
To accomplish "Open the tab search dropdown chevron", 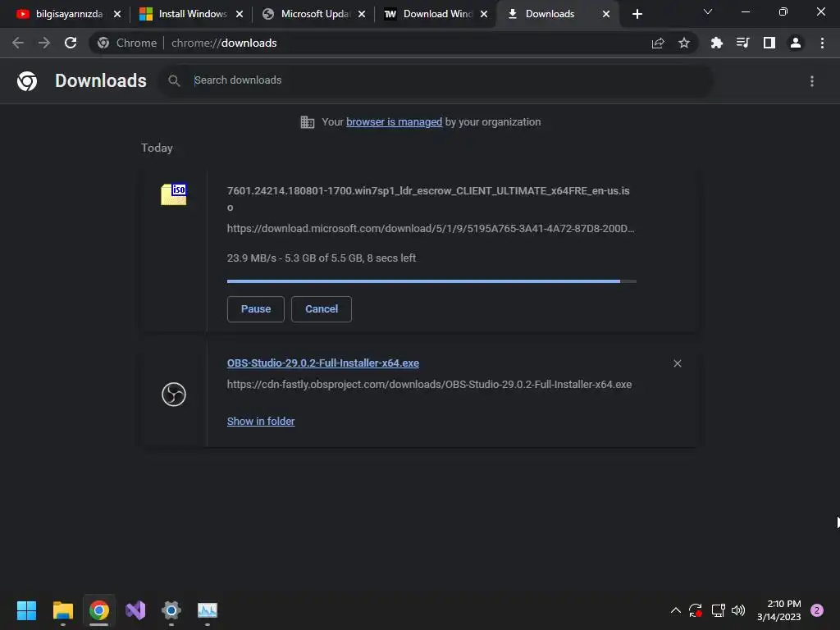I will pyautogui.click(x=708, y=11).
